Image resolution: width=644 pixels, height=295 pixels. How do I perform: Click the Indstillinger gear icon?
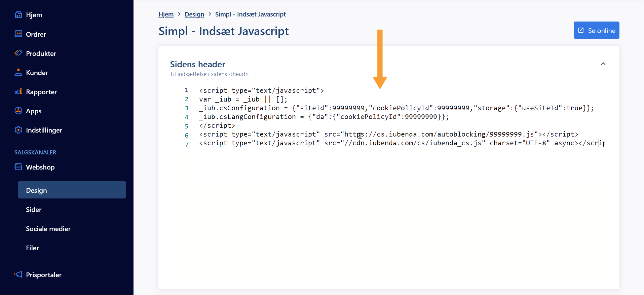point(18,130)
